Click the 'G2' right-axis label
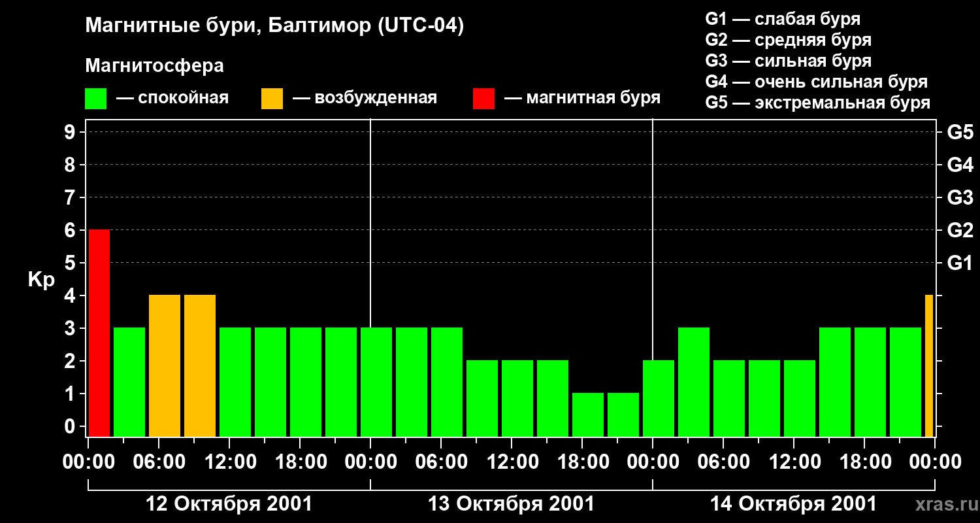 click(x=960, y=231)
